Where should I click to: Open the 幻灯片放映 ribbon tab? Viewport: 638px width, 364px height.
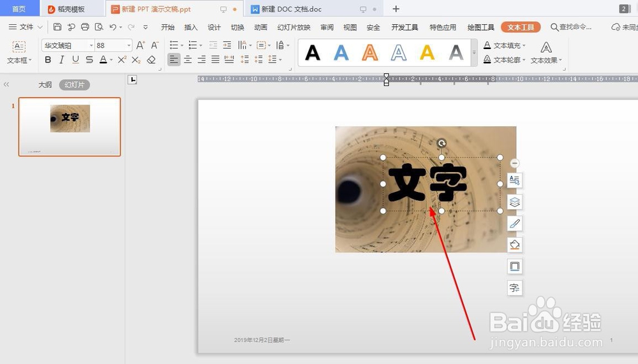coord(293,27)
